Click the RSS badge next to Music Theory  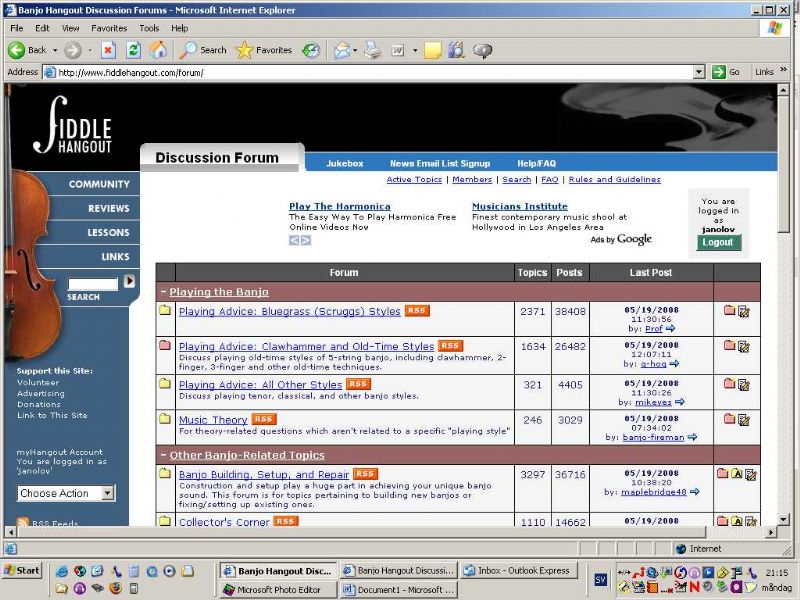pyautogui.click(x=264, y=420)
